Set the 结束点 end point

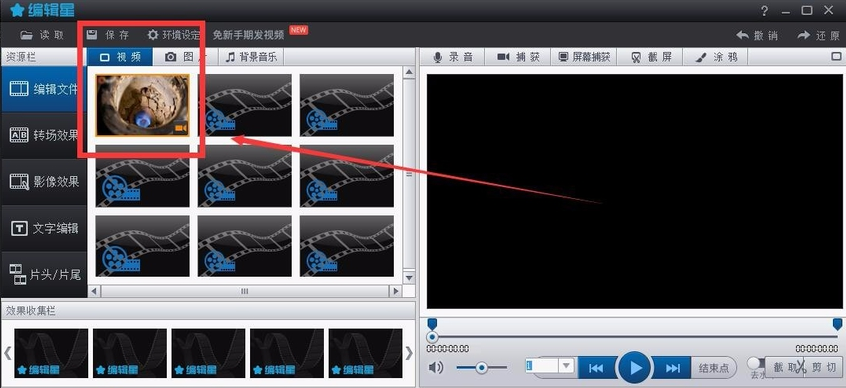click(x=714, y=368)
